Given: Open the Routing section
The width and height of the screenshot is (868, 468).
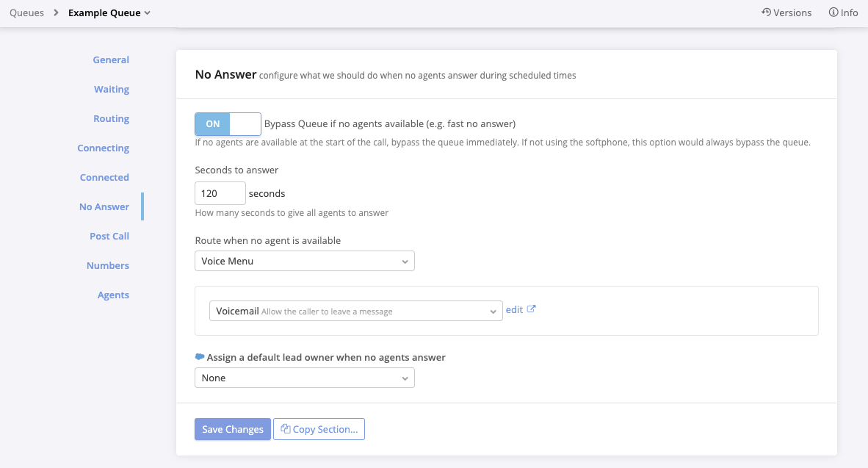Looking at the screenshot, I should tap(111, 119).
